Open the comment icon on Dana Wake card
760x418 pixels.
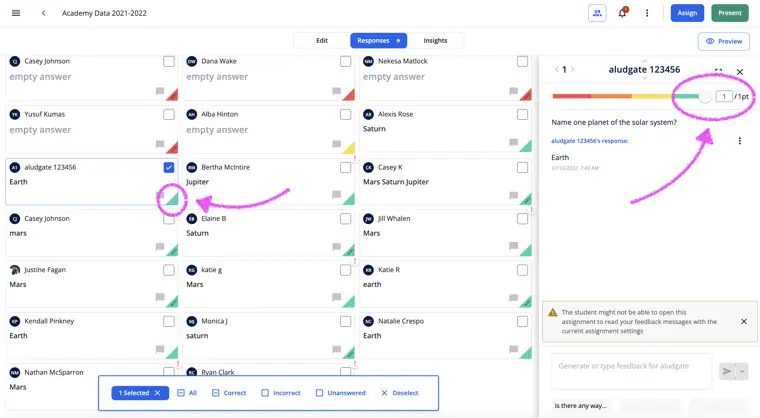[x=336, y=91]
